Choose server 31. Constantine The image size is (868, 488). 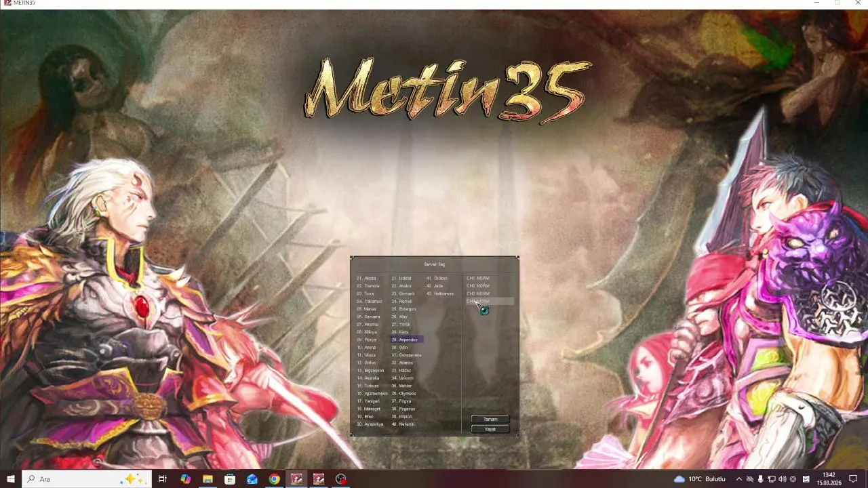pos(406,355)
